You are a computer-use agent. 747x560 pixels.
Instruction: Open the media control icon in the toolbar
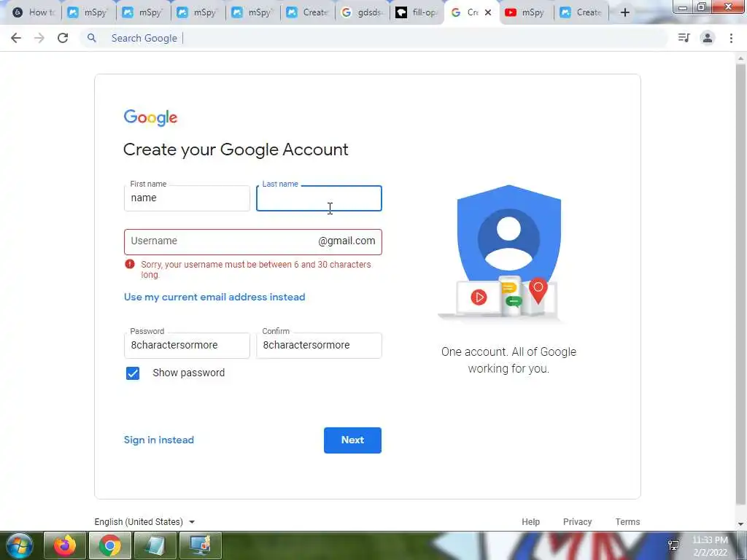click(x=684, y=38)
